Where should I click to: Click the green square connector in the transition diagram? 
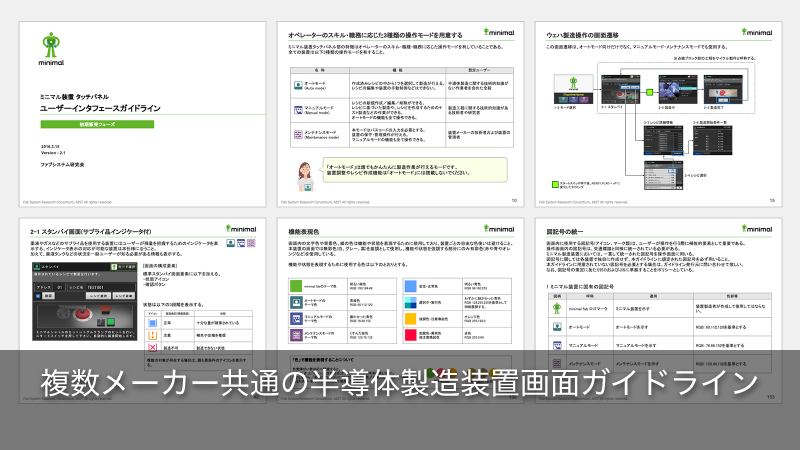point(649,92)
